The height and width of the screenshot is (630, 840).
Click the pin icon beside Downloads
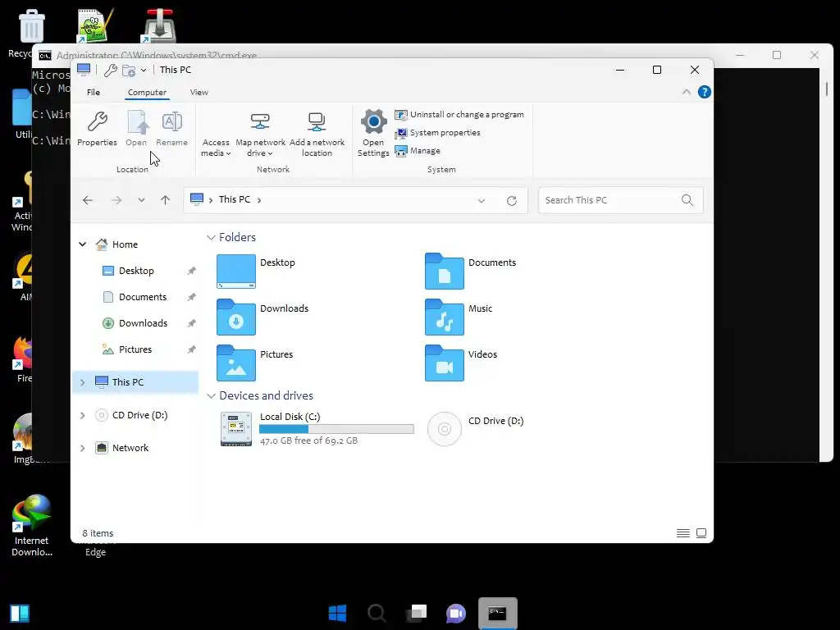pos(191,323)
